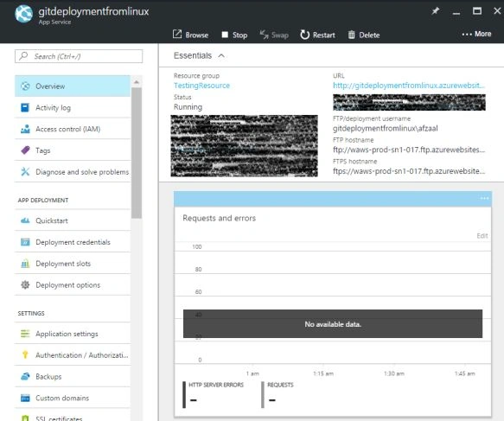This screenshot has width=504, height=421.
Task: Click the Delete trash icon
Action: (351, 35)
